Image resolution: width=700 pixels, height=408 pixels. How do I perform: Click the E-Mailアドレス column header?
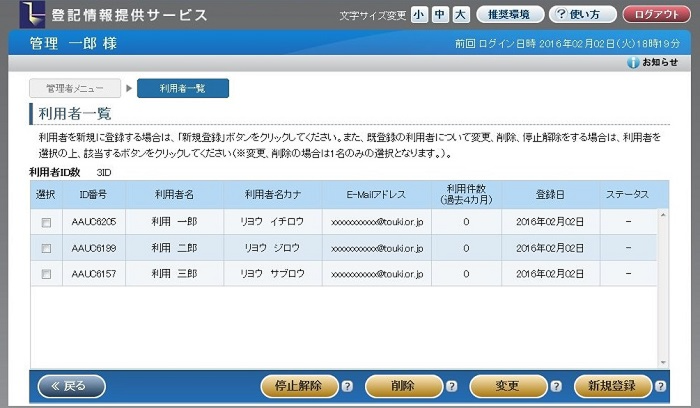(376, 195)
